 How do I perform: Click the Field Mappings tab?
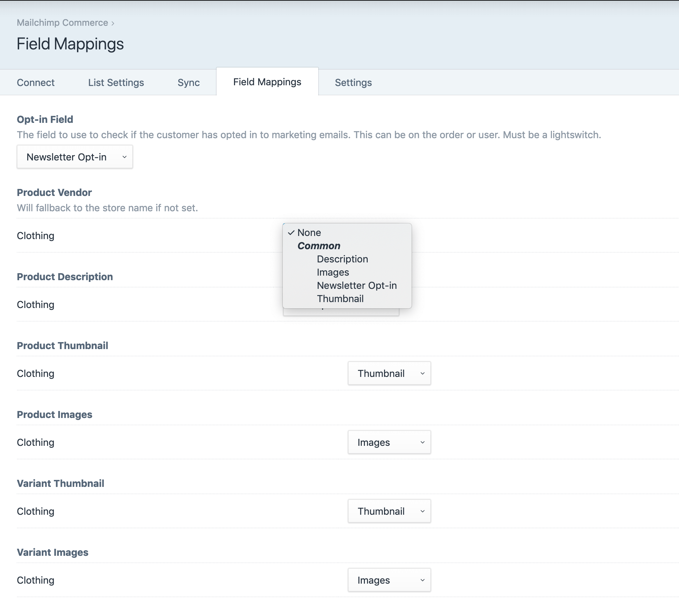267,81
